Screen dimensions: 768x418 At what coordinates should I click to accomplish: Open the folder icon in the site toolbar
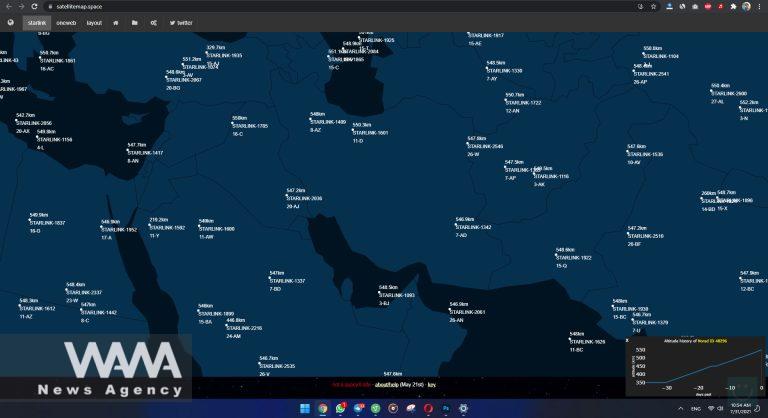(x=135, y=23)
